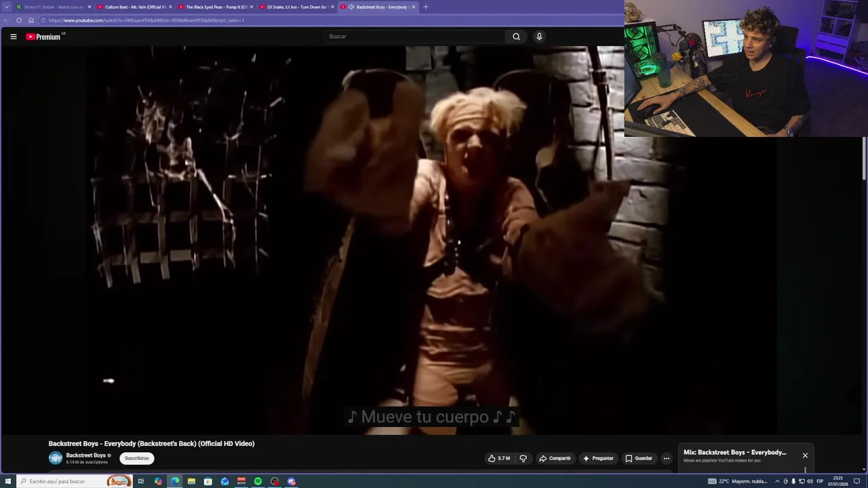Reload the page with refresh icon
Image resolution: width=868 pixels, height=488 pixels.
(18, 20)
